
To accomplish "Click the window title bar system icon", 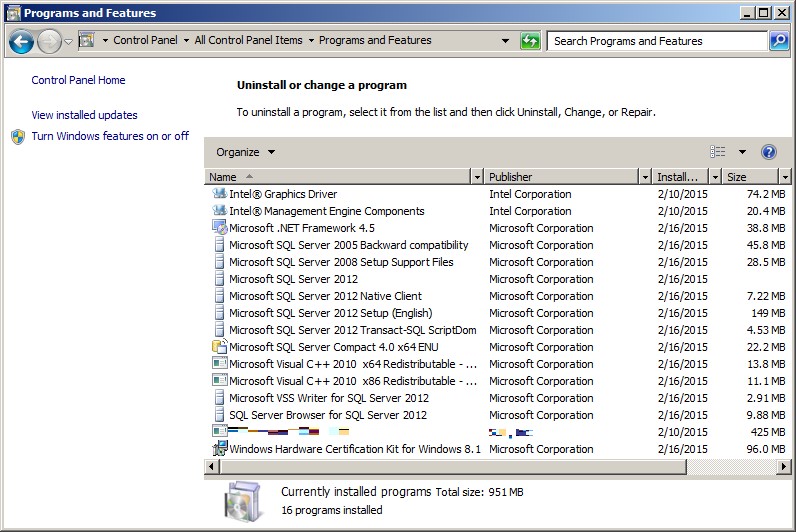I will (x=14, y=13).
